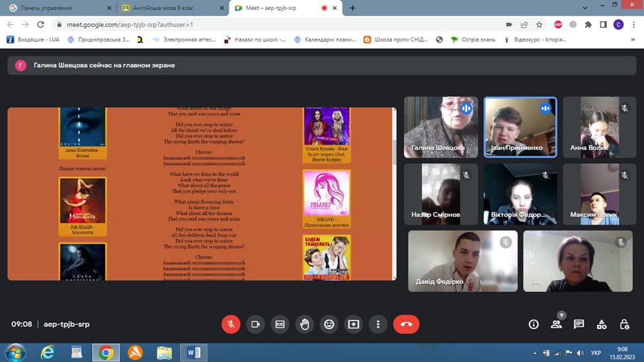Unmute microphone in Meet controls
Image resolution: width=644 pixels, height=362 pixels.
[x=231, y=324]
